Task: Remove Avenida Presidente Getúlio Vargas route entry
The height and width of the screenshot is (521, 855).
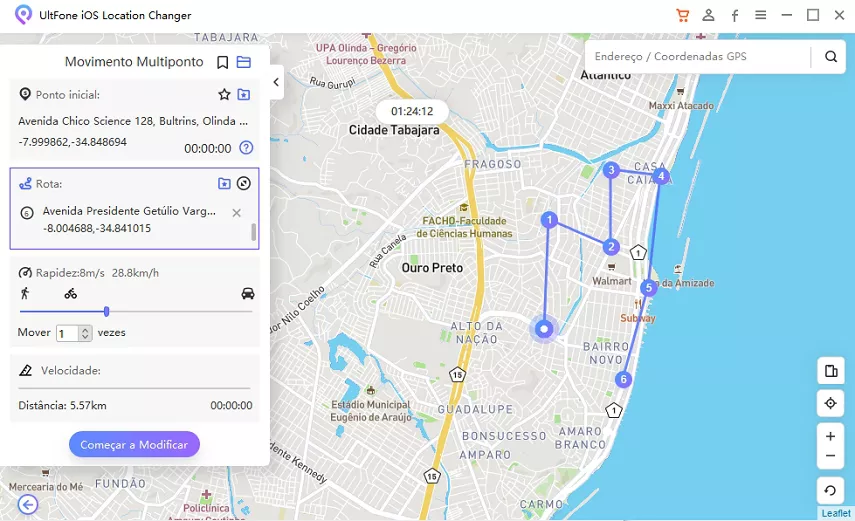Action: tap(236, 212)
